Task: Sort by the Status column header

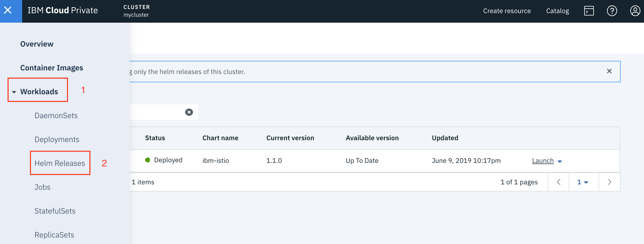Action: pyautogui.click(x=155, y=138)
